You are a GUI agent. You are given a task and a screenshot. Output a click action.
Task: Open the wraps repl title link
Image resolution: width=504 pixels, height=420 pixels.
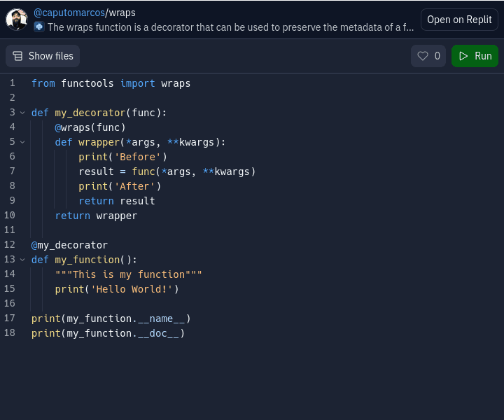coord(122,13)
